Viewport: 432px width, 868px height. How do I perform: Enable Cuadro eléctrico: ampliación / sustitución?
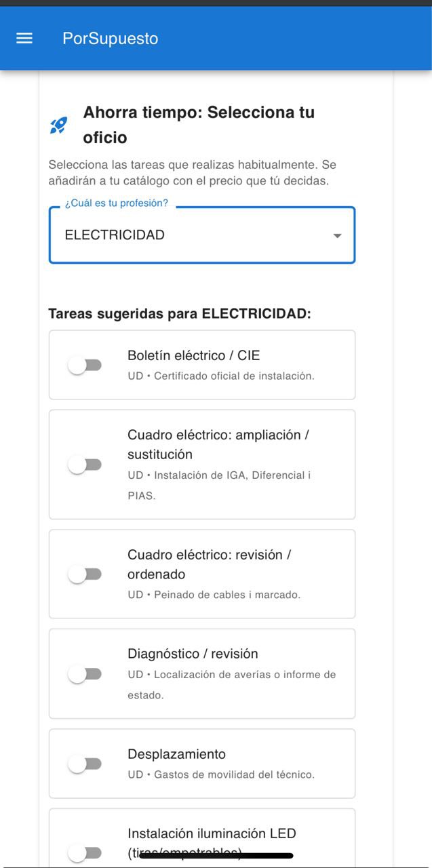pos(85,464)
